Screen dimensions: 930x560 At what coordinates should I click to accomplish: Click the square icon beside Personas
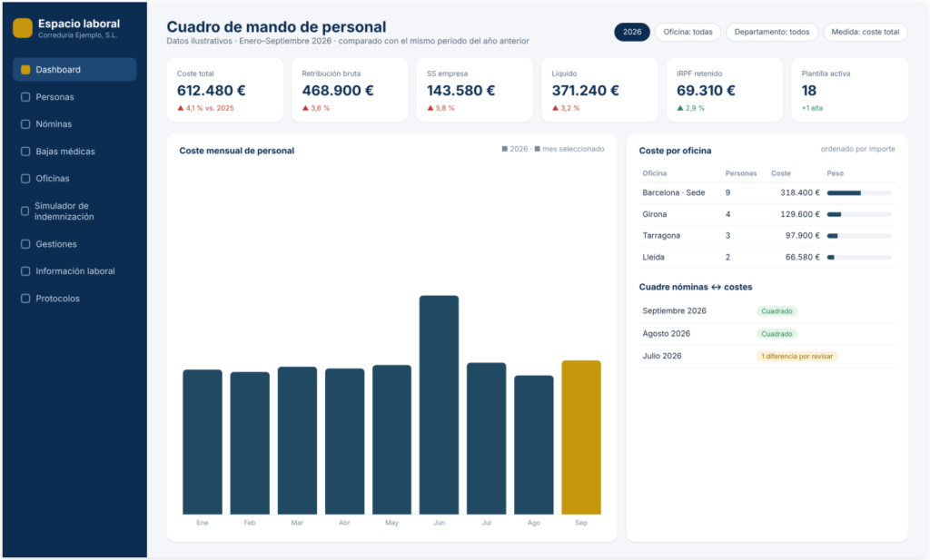tap(25, 96)
